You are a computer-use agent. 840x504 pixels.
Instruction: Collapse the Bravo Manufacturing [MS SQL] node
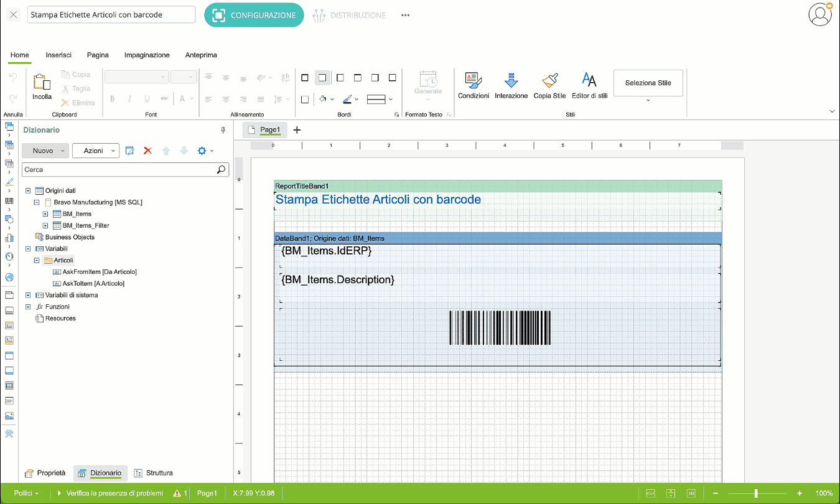(x=37, y=202)
